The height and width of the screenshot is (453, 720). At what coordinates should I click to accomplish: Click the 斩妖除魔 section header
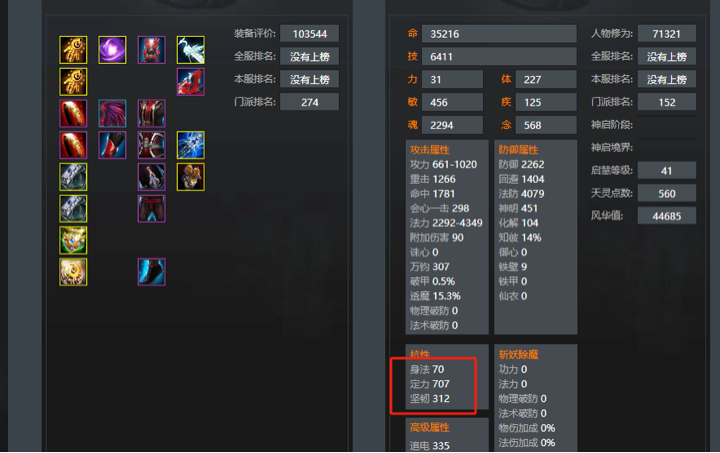coord(518,354)
